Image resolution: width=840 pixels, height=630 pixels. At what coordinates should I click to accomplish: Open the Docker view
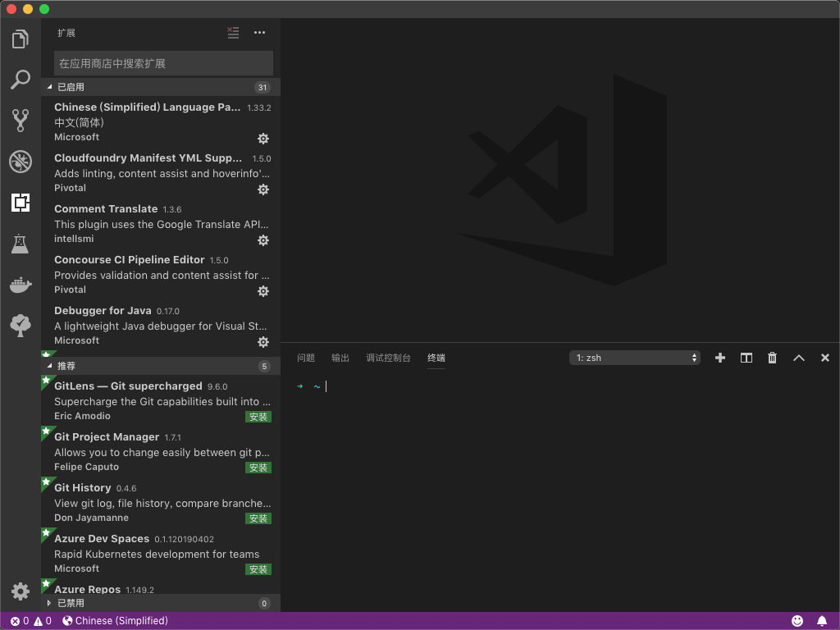(x=20, y=284)
